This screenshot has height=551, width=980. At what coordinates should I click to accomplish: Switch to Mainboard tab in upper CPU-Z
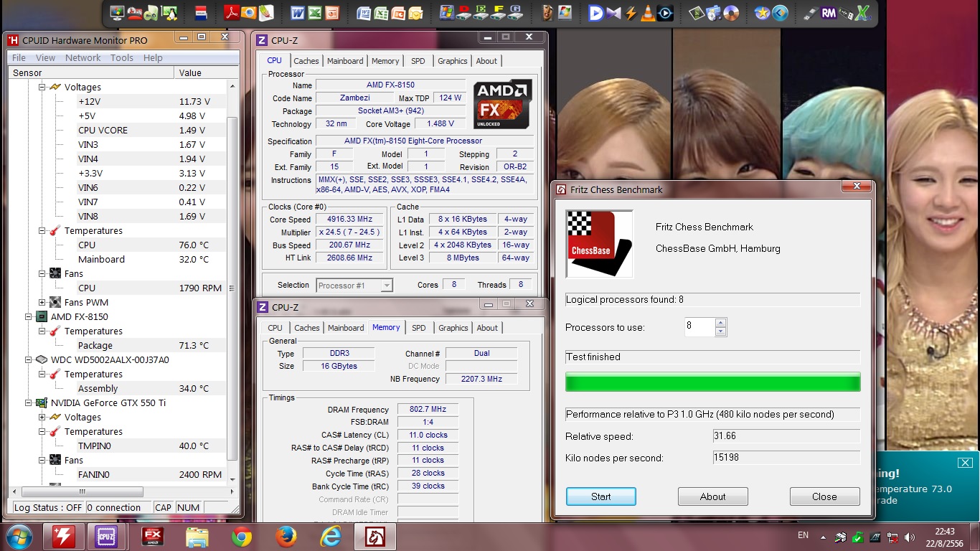pos(345,61)
